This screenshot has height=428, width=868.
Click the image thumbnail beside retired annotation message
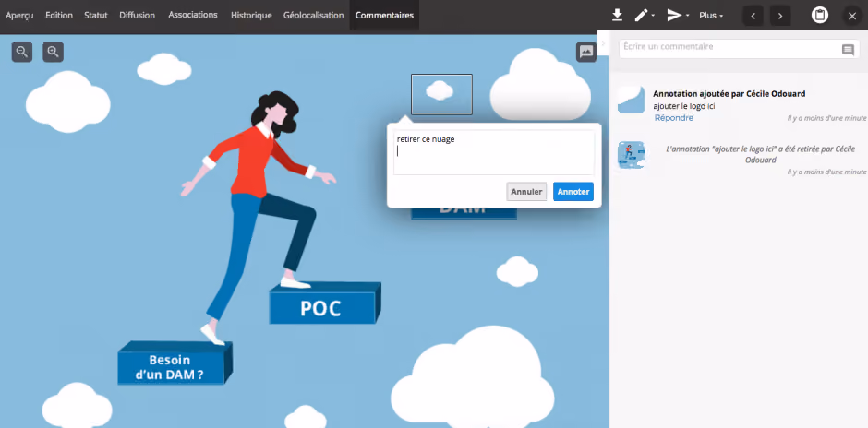click(x=632, y=155)
